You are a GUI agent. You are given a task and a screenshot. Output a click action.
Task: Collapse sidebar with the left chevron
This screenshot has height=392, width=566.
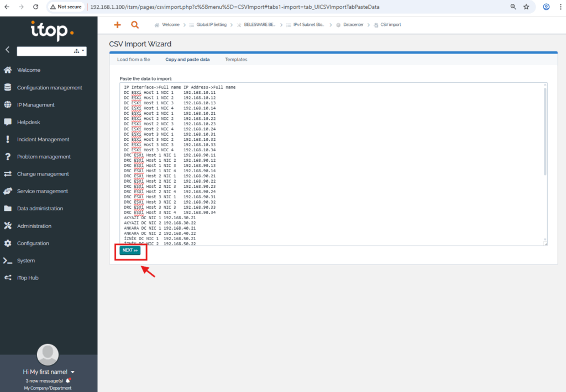[x=7, y=50]
